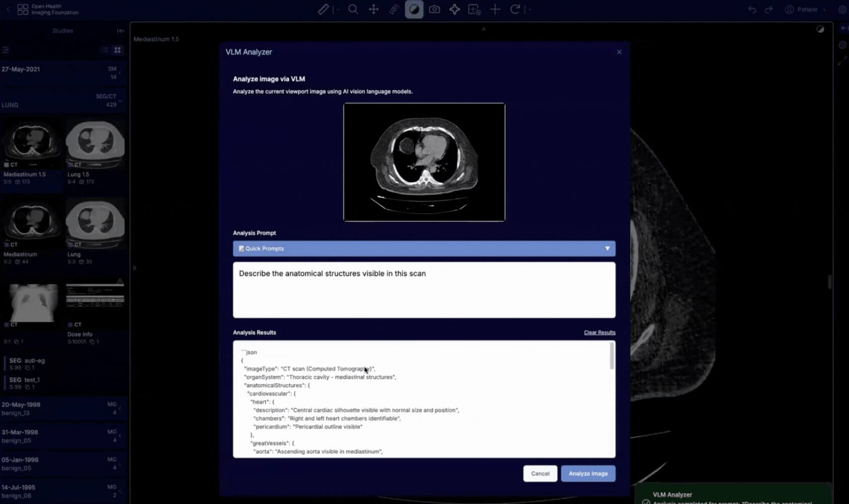This screenshot has width=849, height=504.
Task: Select the Lung 1.5 series thumbnail
Action: tap(95, 146)
